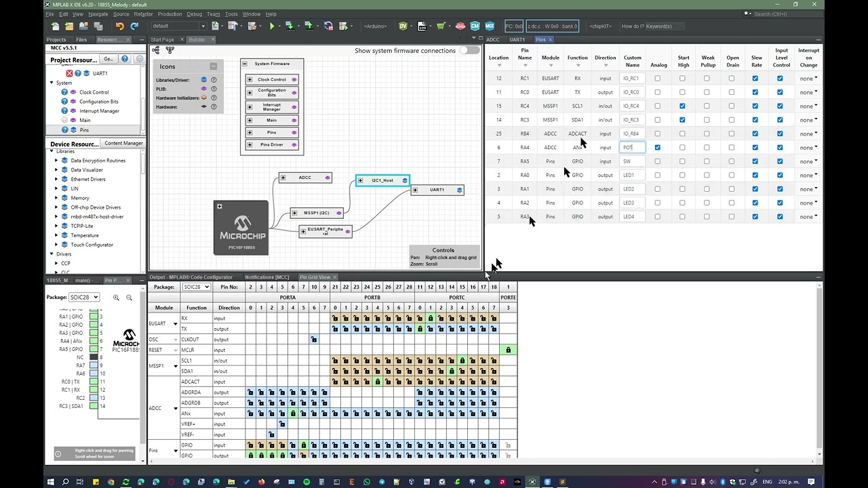The height and width of the screenshot is (488, 868).
Task: Redo the action from the toolbar
Action: [x=134, y=26]
